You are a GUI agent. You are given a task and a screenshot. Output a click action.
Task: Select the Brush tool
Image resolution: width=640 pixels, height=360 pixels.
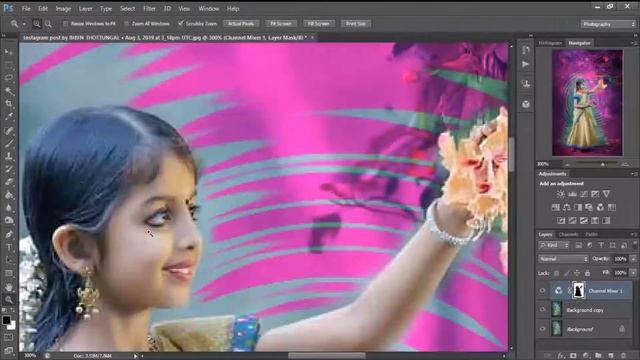tap(9, 143)
